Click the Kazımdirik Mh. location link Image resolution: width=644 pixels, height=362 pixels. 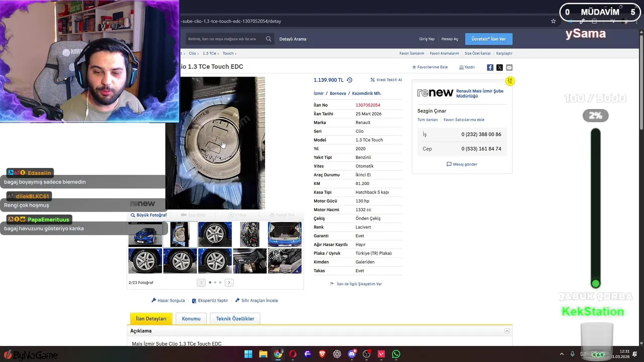(x=366, y=94)
